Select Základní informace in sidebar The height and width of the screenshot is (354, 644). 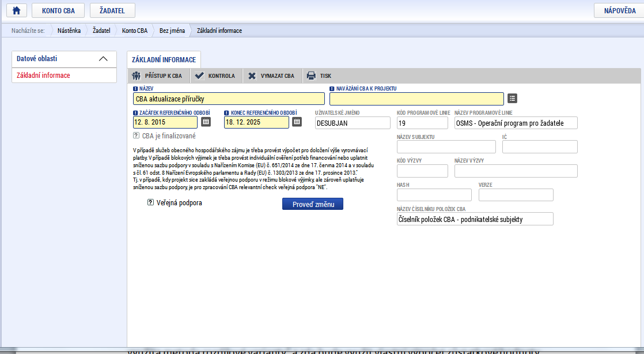[x=43, y=76]
